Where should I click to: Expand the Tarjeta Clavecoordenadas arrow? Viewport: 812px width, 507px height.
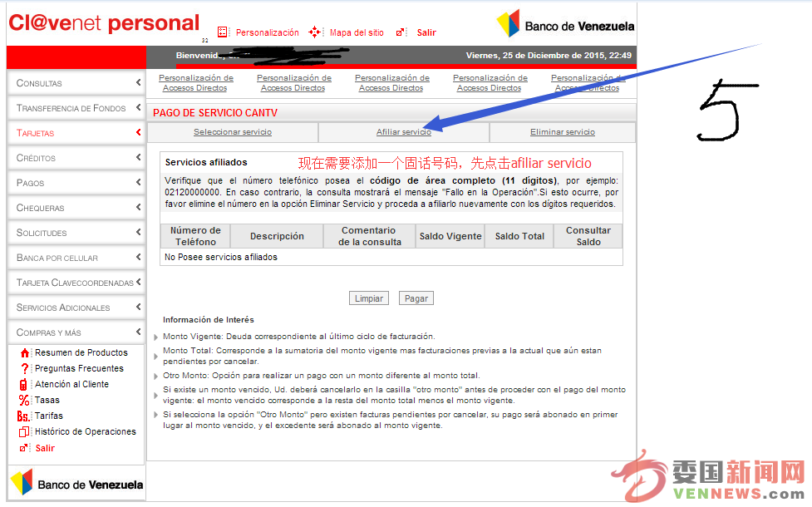coord(138,282)
